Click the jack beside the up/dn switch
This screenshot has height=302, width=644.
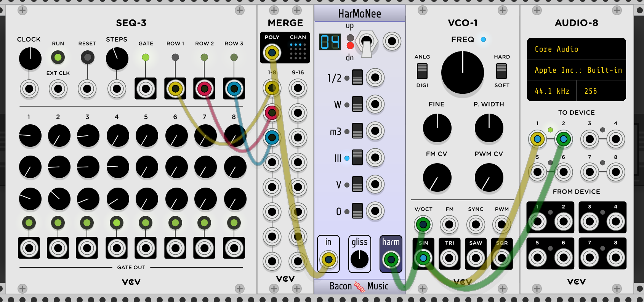click(392, 41)
